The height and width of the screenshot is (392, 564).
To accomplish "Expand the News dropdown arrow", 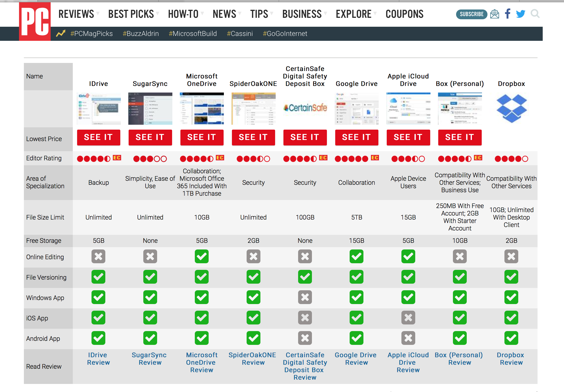I will pyautogui.click(x=240, y=14).
